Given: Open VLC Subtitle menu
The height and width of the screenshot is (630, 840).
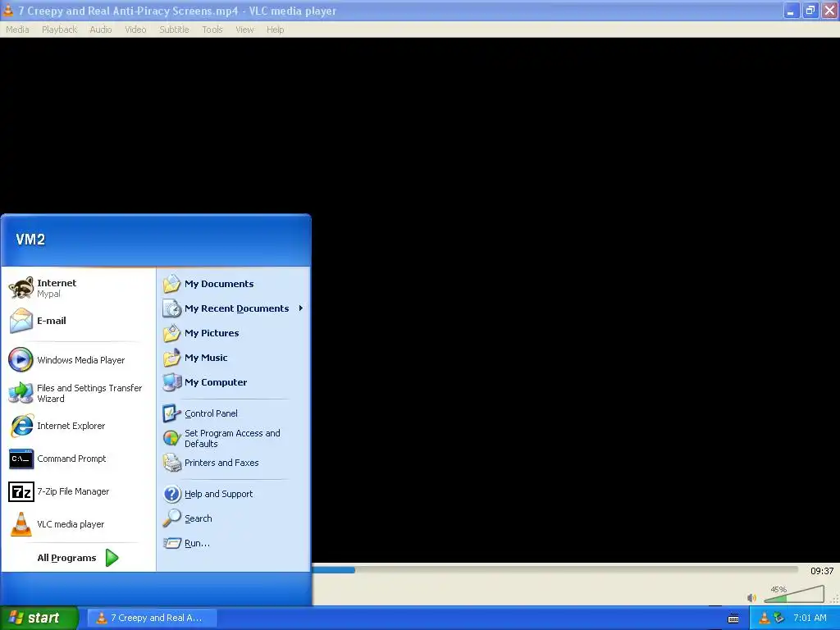Looking at the screenshot, I should click(174, 30).
